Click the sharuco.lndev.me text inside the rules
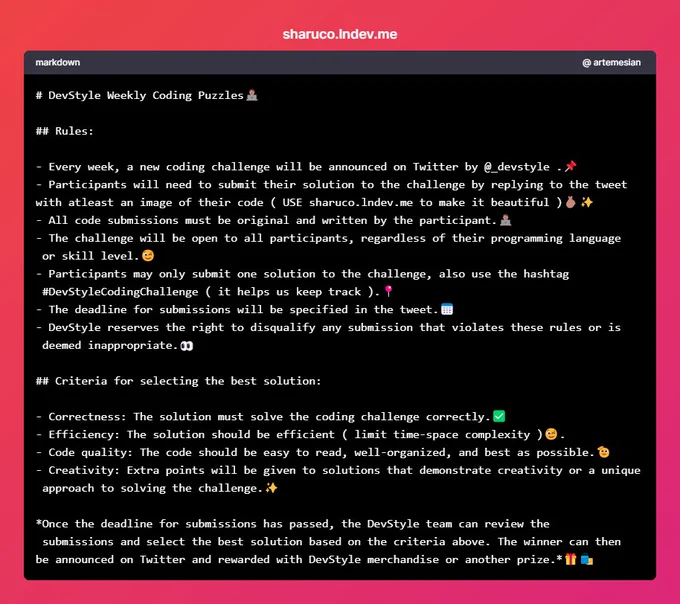Image resolution: width=680 pixels, height=604 pixels. coord(361,202)
